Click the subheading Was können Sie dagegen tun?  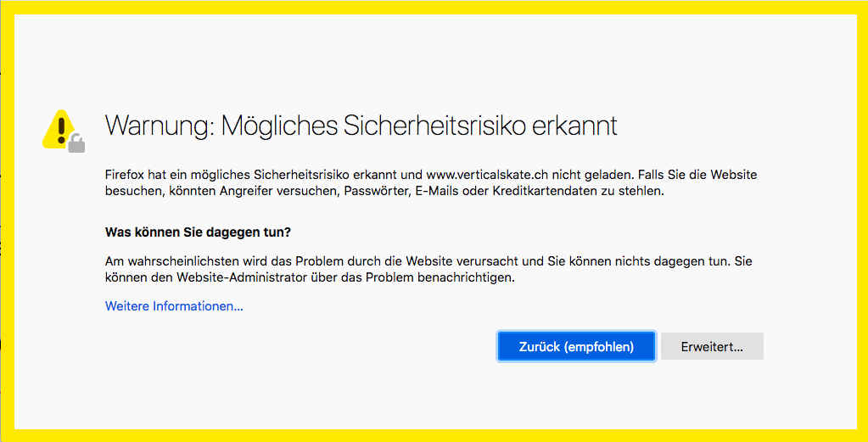[198, 232]
